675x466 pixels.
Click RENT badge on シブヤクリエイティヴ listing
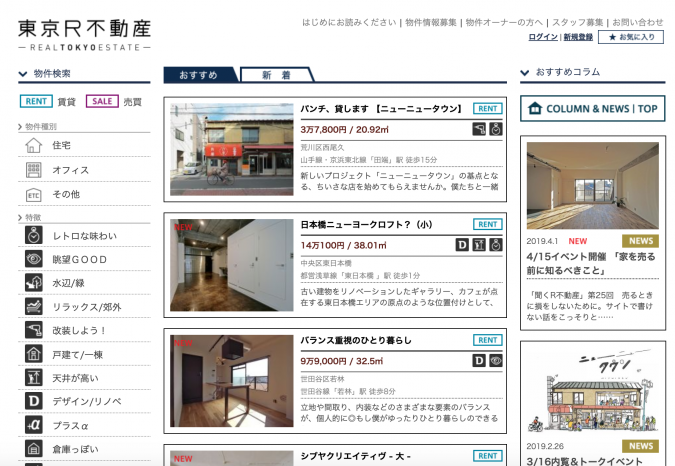(488, 456)
